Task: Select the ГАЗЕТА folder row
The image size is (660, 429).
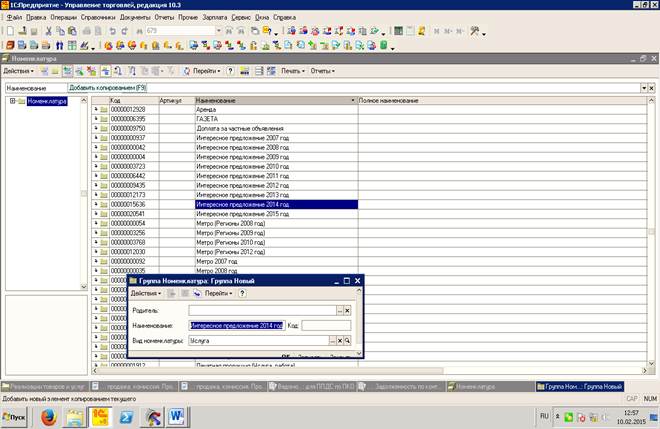Action: [210, 119]
